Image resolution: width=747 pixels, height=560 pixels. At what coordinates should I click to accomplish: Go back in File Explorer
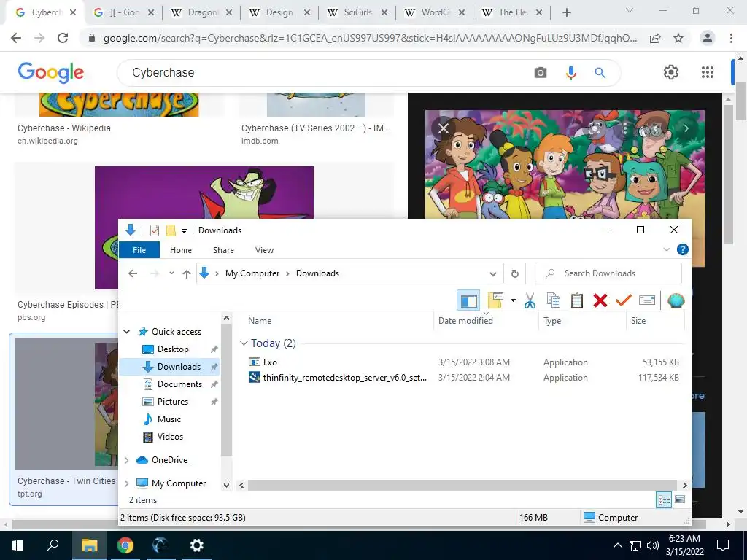(133, 273)
